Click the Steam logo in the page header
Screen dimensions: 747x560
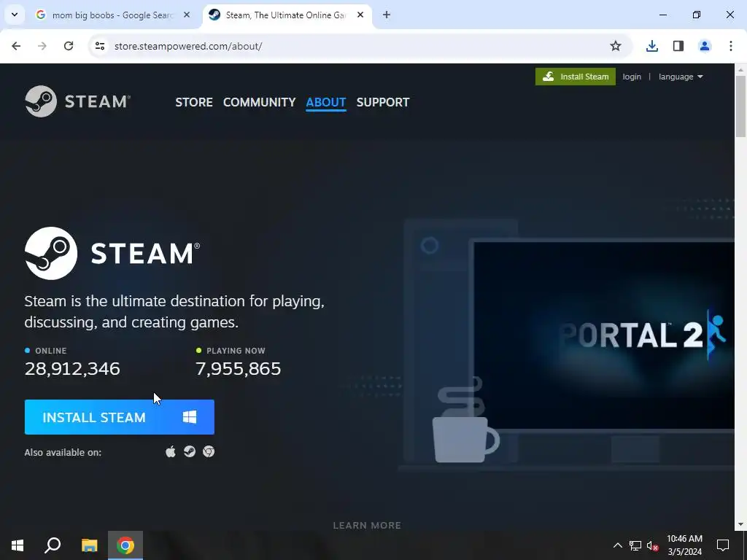[77, 101]
